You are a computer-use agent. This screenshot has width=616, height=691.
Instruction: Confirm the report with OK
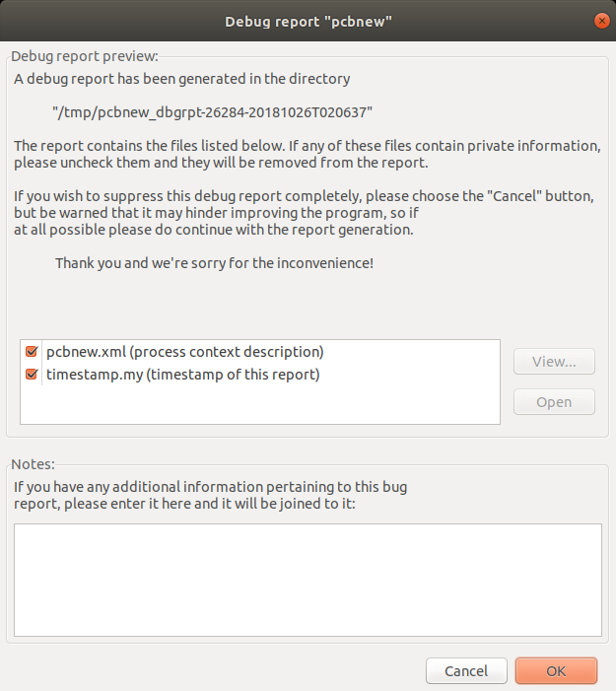(x=556, y=671)
